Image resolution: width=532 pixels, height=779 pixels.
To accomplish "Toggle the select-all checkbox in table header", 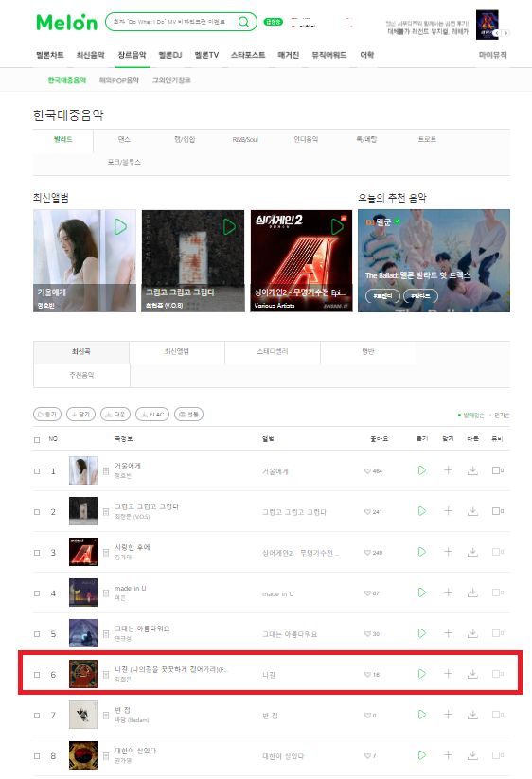I will click(37, 440).
